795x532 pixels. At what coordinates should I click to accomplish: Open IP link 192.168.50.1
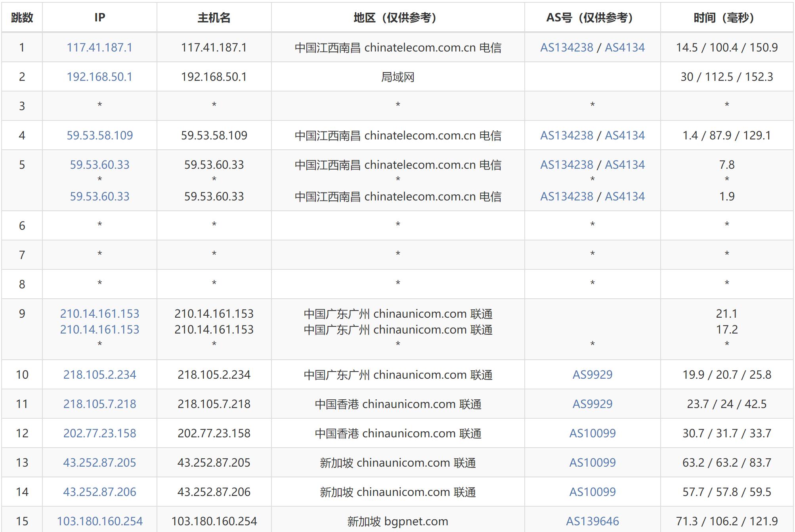[99, 77]
